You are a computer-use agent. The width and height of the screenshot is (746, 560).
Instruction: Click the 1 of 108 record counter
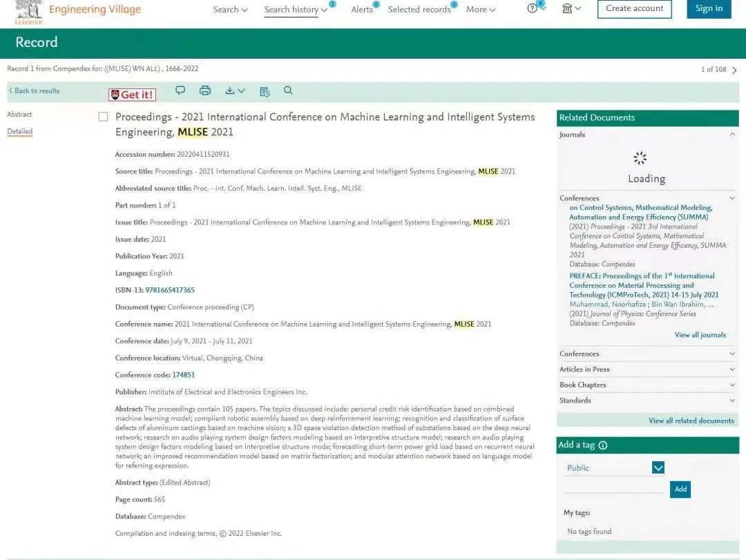point(714,70)
